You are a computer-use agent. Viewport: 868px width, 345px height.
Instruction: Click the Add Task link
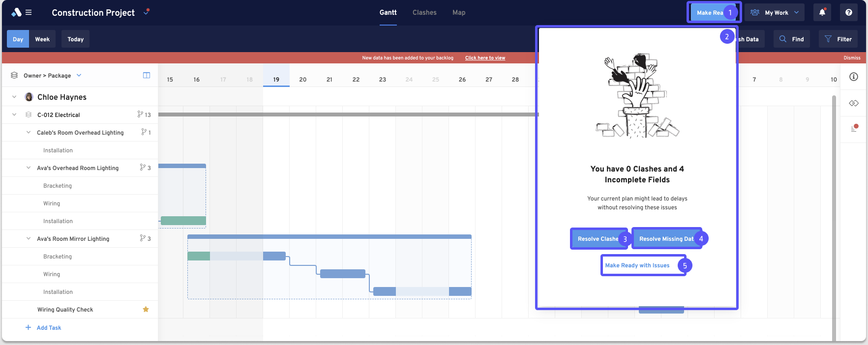pyautogui.click(x=49, y=328)
